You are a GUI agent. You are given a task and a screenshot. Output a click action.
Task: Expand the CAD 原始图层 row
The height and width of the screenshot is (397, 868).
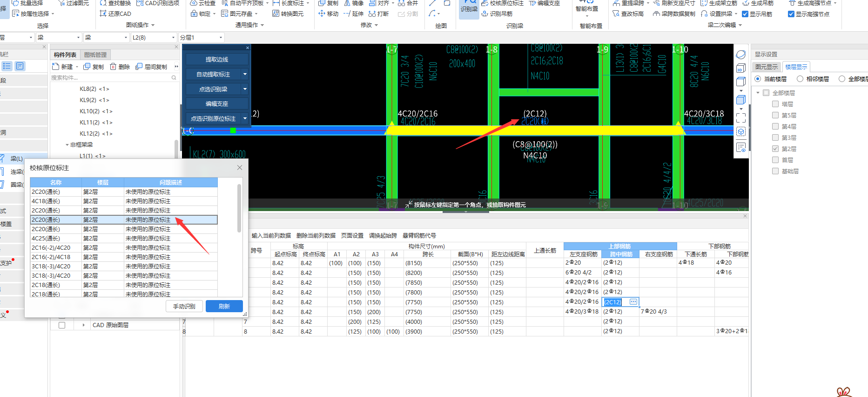(83, 325)
